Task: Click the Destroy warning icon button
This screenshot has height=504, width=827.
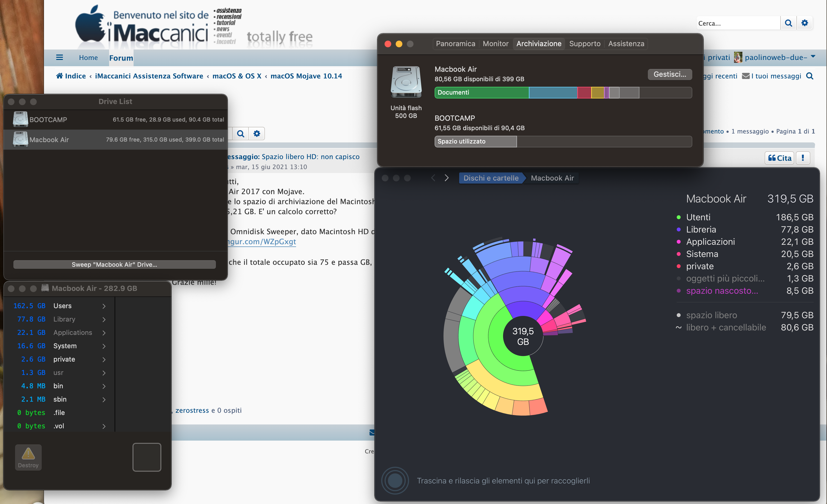Action: pos(28,457)
